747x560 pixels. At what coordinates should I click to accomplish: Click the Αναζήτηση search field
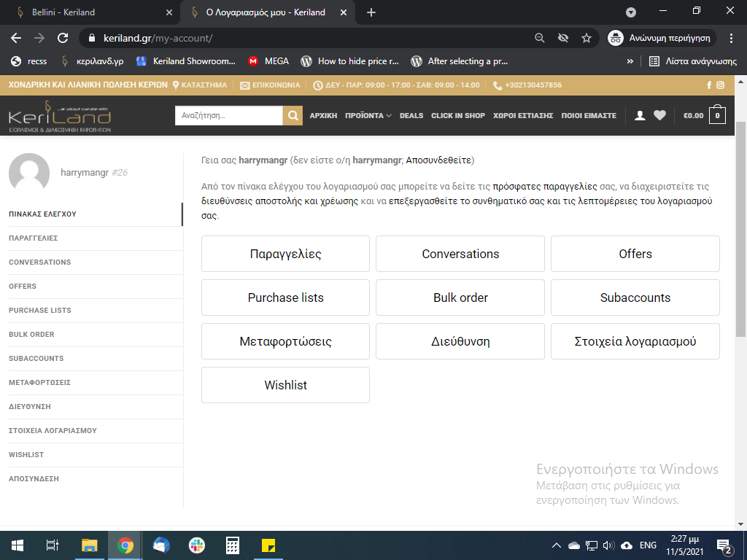(228, 116)
